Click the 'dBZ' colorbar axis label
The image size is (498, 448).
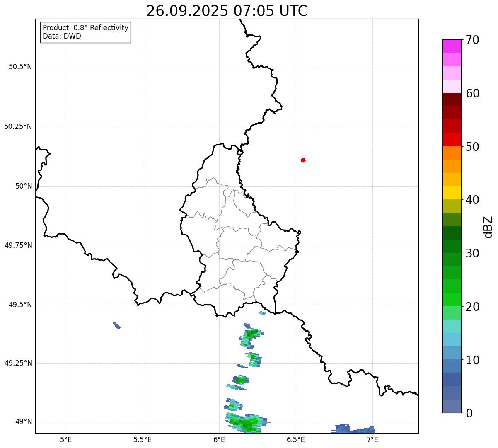pos(488,227)
